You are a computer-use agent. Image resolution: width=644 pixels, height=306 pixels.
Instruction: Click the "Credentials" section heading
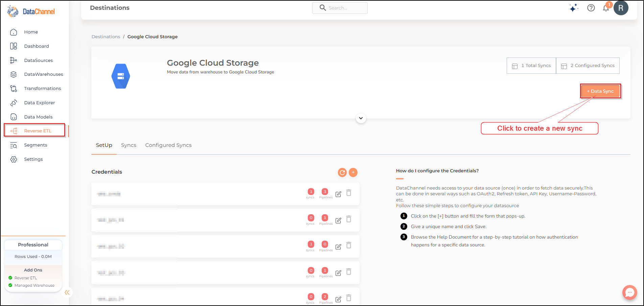click(x=107, y=172)
